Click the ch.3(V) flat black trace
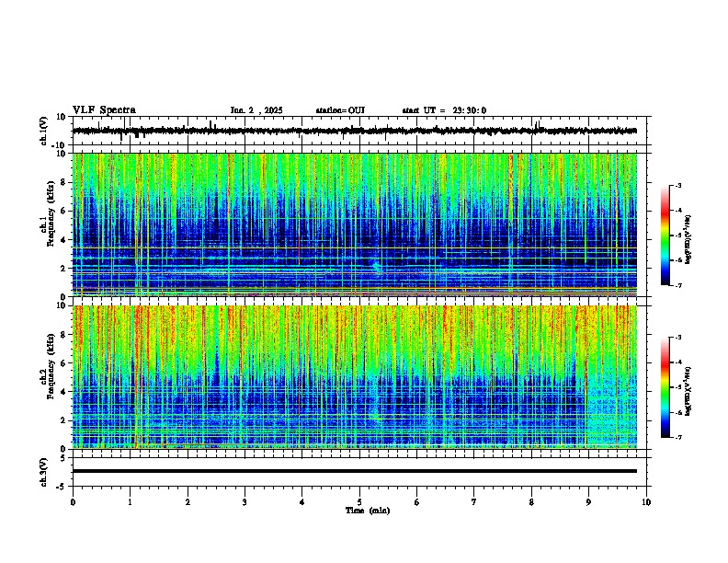The width and height of the screenshot is (728, 563). (x=355, y=471)
